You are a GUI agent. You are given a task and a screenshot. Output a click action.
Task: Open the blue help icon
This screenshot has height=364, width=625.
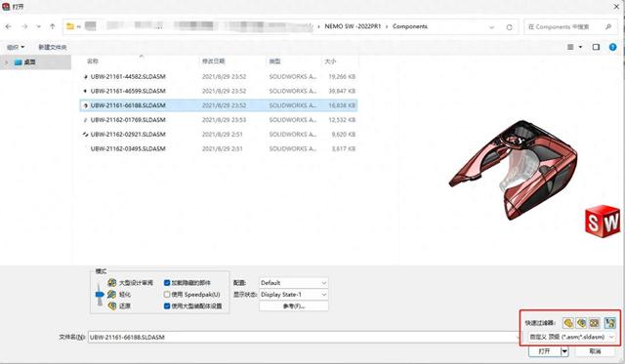pos(612,47)
